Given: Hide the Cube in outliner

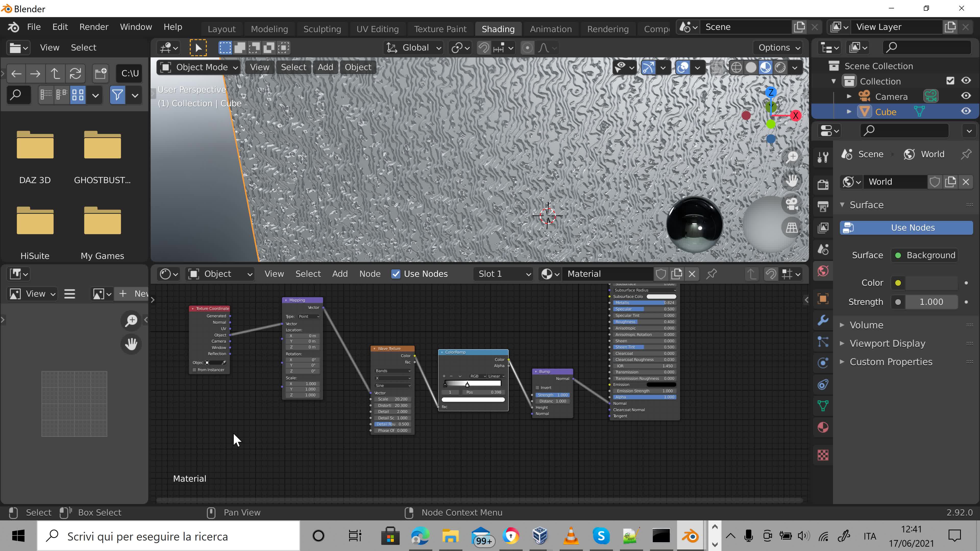Looking at the screenshot, I should pyautogui.click(x=965, y=111).
